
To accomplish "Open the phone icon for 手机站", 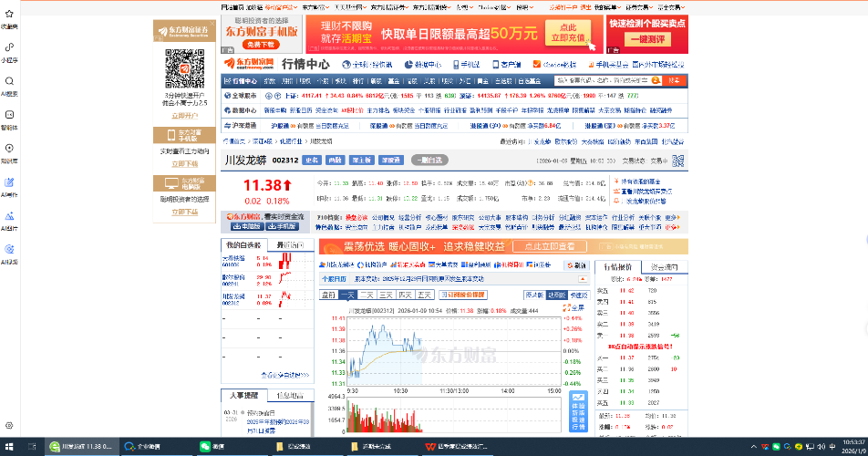I will tap(456, 65).
